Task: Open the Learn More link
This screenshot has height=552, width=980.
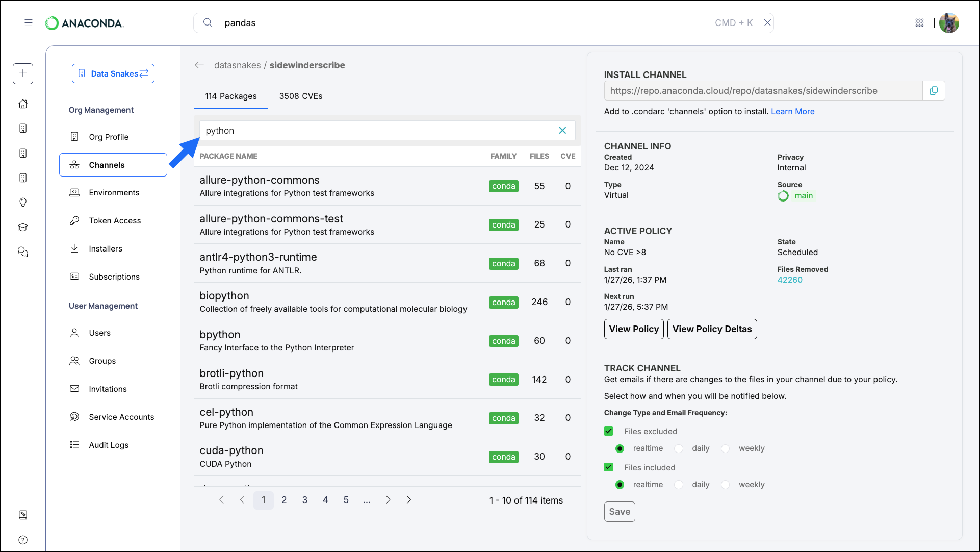Action: [792, 112]
